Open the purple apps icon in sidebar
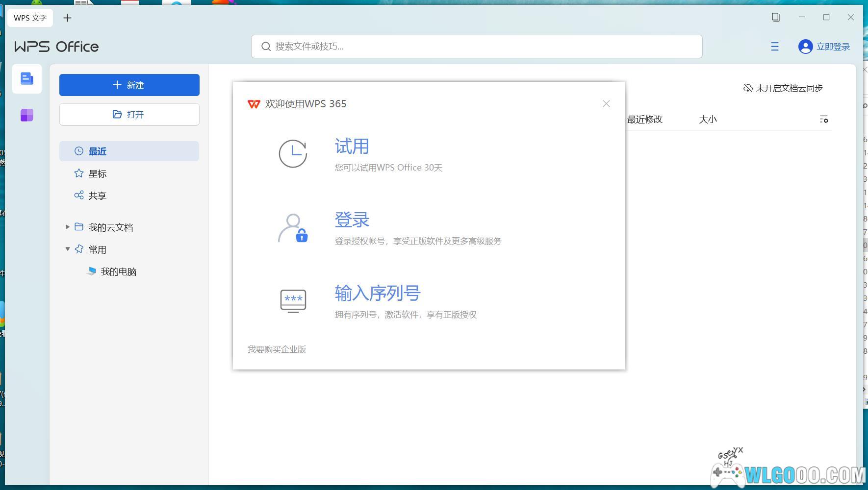The height and width of the screenshot is (490, 868). pyautogui.click(x=27, y=115)
